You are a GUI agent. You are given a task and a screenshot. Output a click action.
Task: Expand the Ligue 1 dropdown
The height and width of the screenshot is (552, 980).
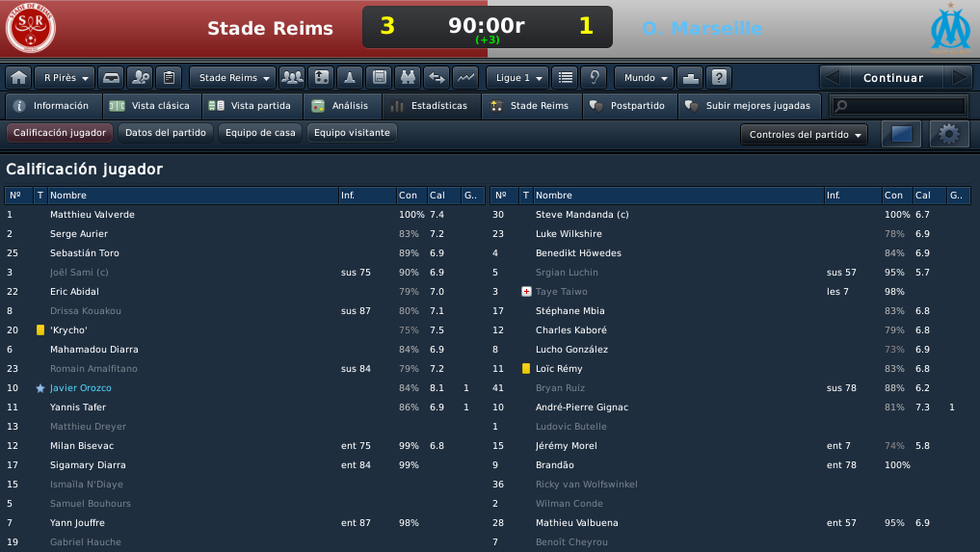point(517,77)
